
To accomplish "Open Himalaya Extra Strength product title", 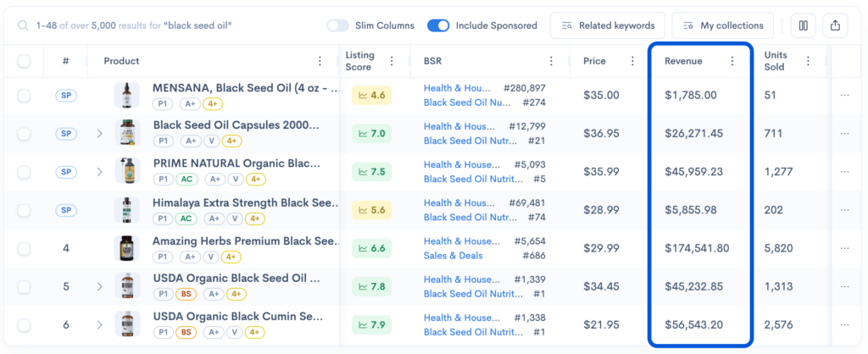I will pos(246,202).
